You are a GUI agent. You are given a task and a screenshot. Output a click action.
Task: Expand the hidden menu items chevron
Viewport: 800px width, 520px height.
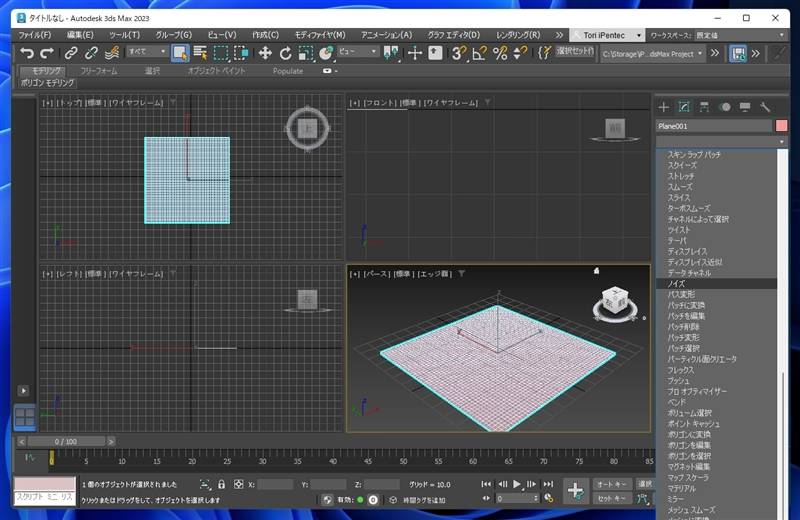(559, 35)
